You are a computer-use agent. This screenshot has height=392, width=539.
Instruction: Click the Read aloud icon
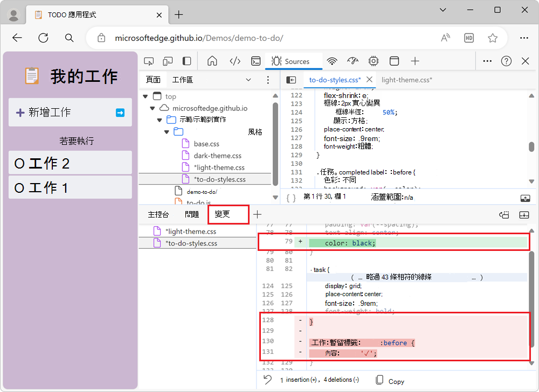click(446, 38)
